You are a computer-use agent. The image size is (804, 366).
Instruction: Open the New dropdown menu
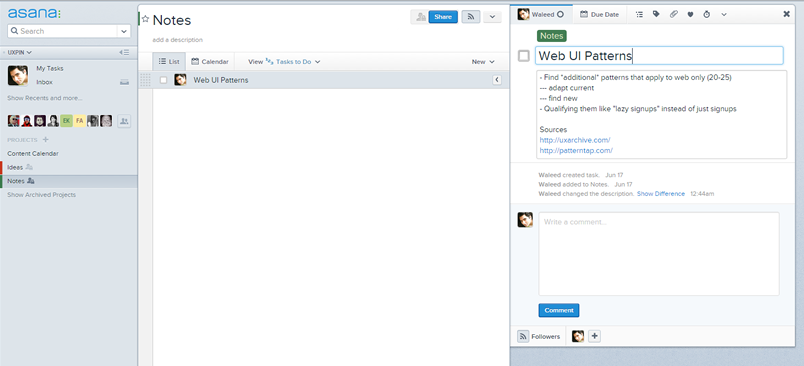tap(483, 62)
